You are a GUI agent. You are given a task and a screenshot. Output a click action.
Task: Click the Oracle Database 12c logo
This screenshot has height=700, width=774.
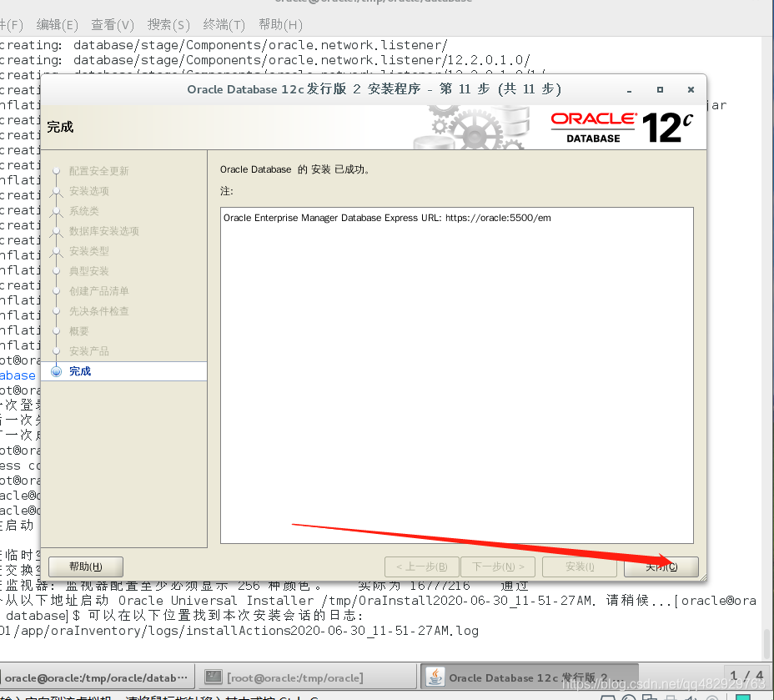pyautogui.click(x=621, y=123)
